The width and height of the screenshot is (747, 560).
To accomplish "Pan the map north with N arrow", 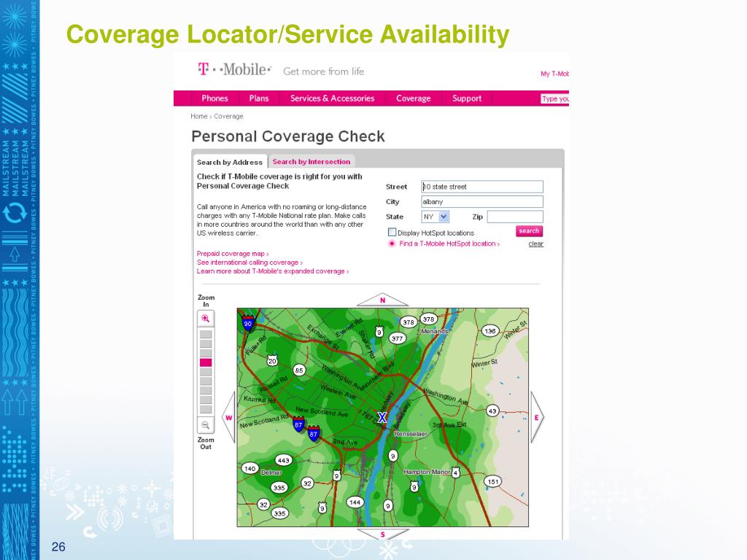I will click(382, 300).
